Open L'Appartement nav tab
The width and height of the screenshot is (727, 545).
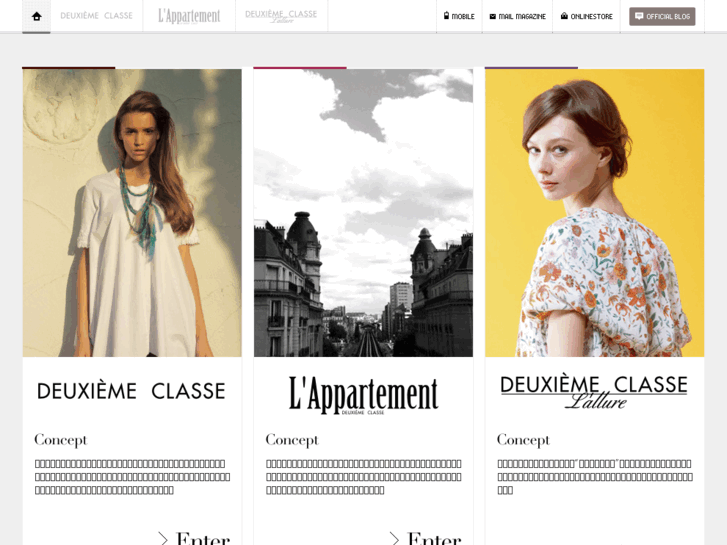point(189,16)
